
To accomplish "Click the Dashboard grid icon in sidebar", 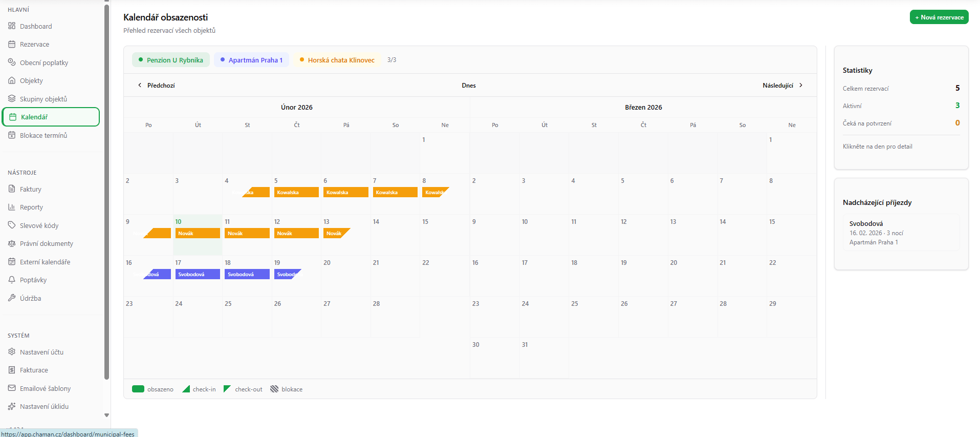I will click(x=12, y=26).
